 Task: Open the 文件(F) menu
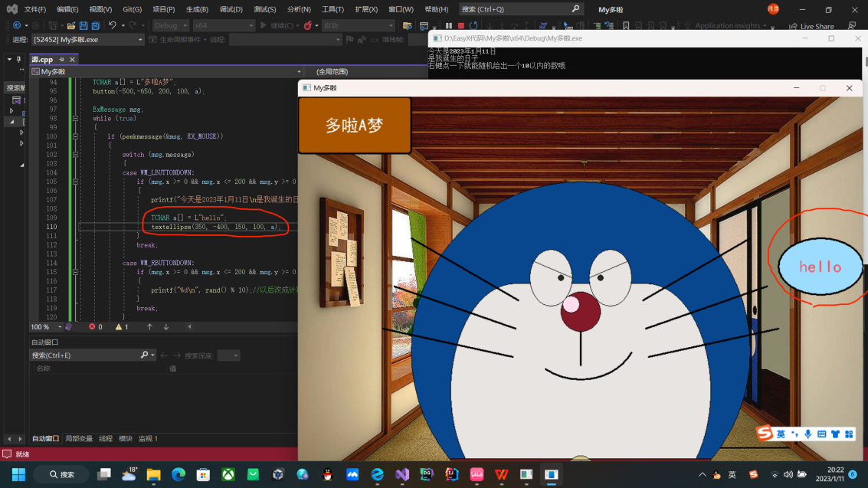point(35,9)
